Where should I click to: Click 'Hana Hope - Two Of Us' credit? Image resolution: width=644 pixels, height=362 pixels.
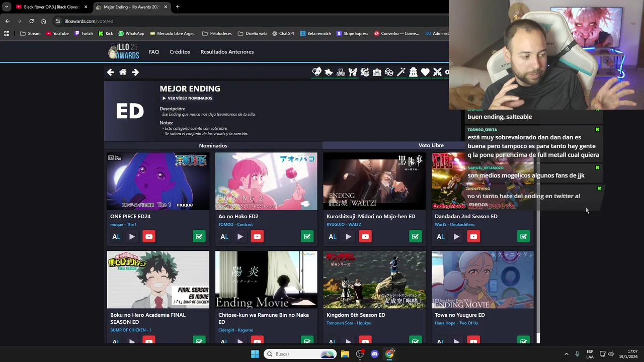tap(456, 323)
